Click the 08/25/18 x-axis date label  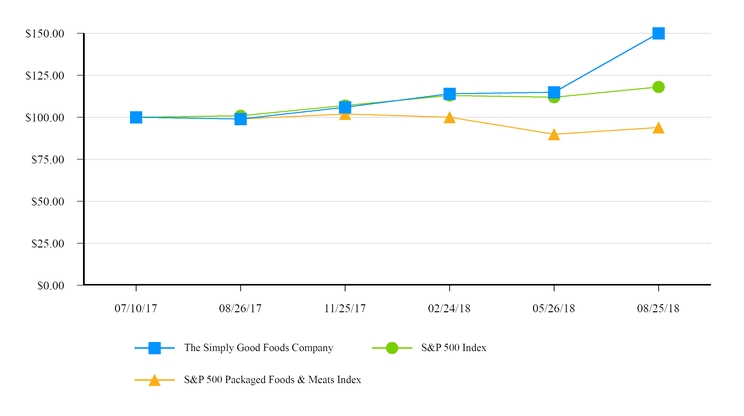(x=658, y=307)
